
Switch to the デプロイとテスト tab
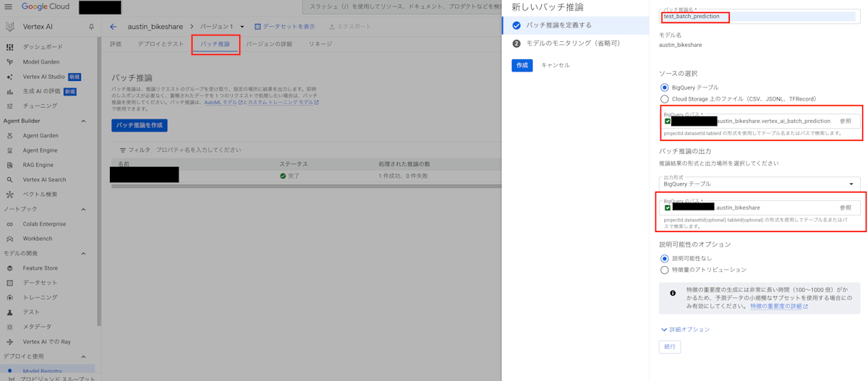pos(161,44)
